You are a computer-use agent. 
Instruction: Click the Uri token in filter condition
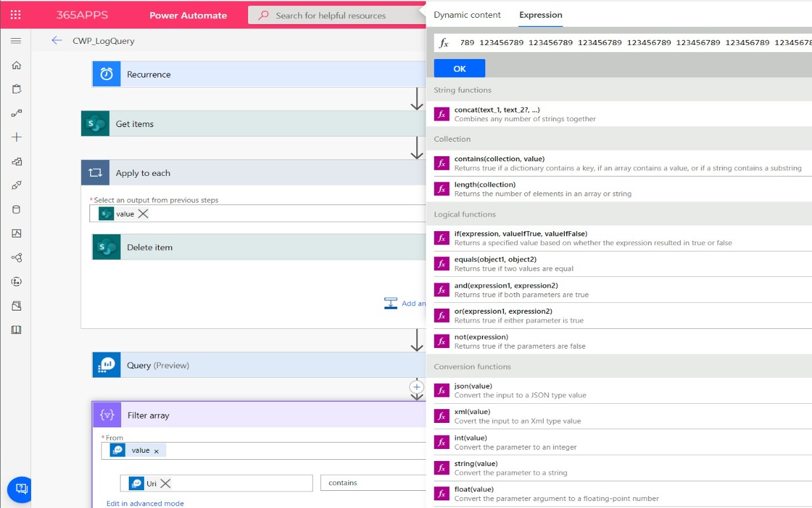click(150, 483)
